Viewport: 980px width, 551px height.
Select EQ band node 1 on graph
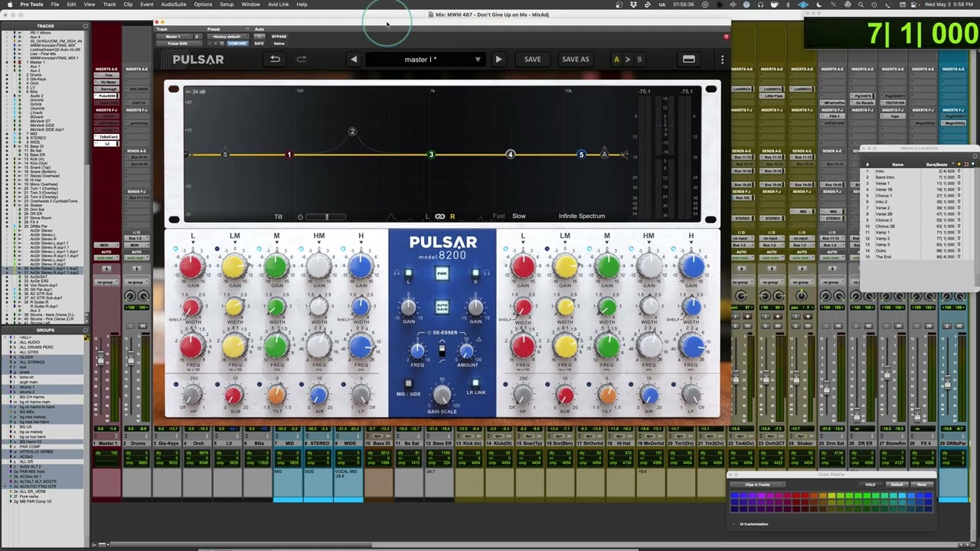click(x=289, y=155)
